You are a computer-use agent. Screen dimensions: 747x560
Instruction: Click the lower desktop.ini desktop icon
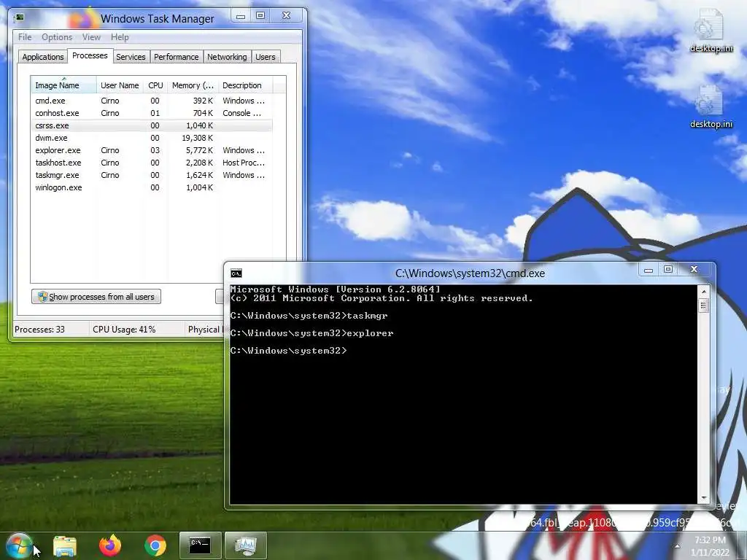[711, 107]
